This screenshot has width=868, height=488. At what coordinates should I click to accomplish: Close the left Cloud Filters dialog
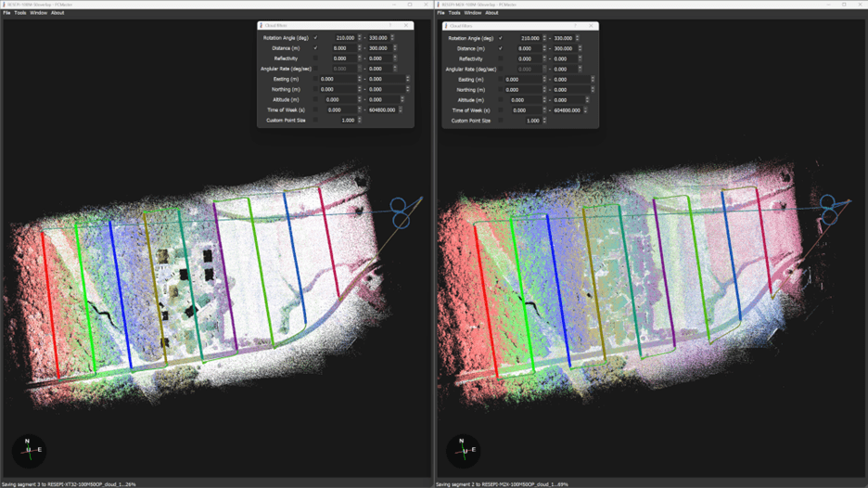[x=406, y=26]
